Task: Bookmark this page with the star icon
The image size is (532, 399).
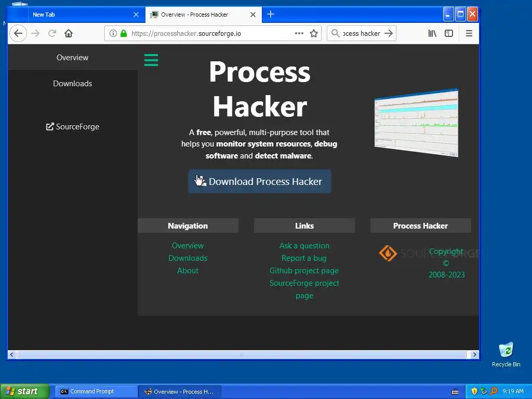Action: [x=314, y=33]
